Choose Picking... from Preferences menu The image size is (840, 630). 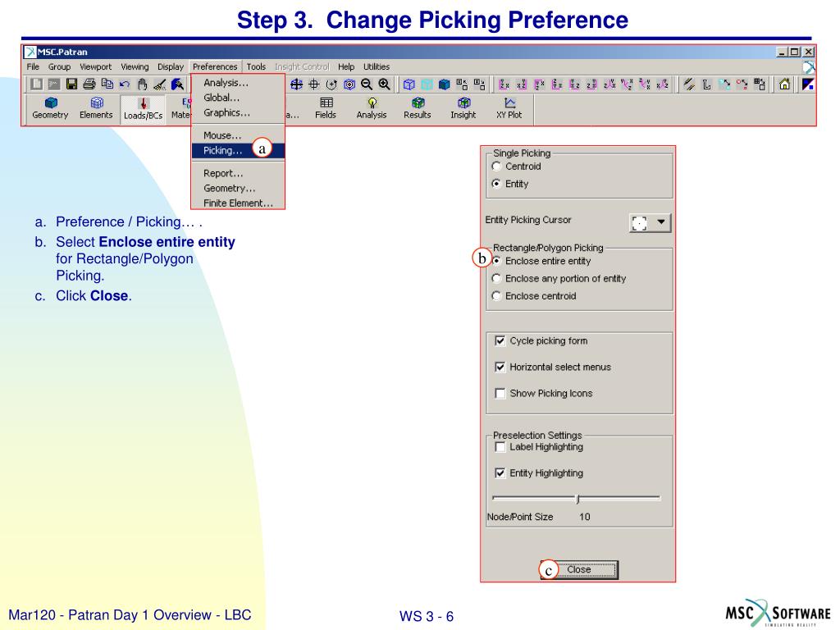click(x=237, y=151)
